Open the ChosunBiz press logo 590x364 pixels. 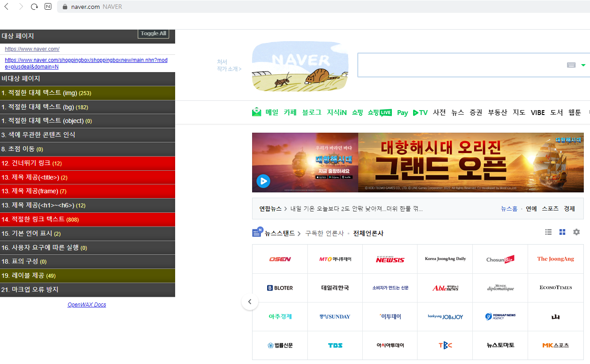pyautogui.click(x=500, y=259)
